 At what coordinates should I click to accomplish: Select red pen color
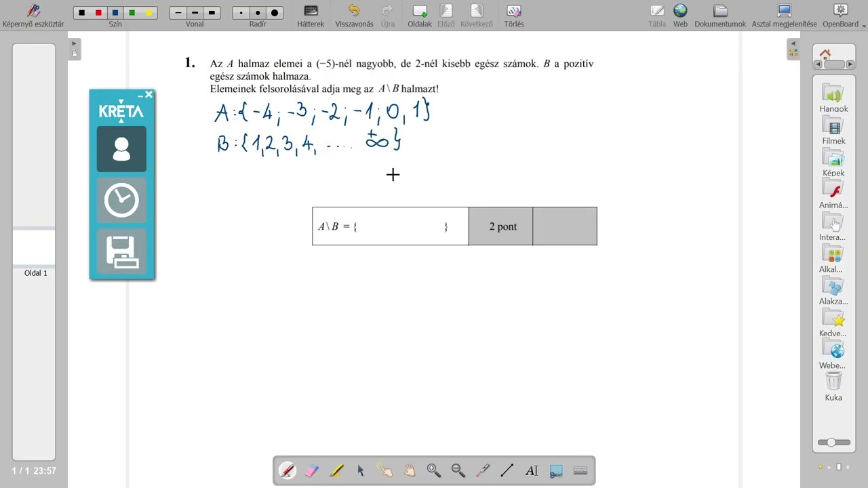point(99,13)
